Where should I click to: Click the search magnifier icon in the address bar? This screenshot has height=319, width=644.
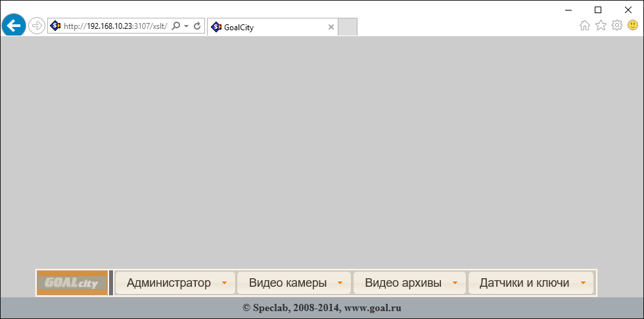175,26
